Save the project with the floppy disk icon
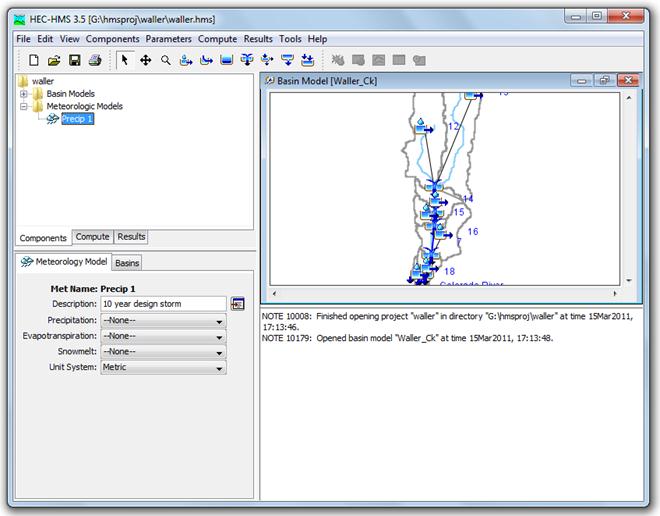Screen dimensions: 660x516 [74, 60]
